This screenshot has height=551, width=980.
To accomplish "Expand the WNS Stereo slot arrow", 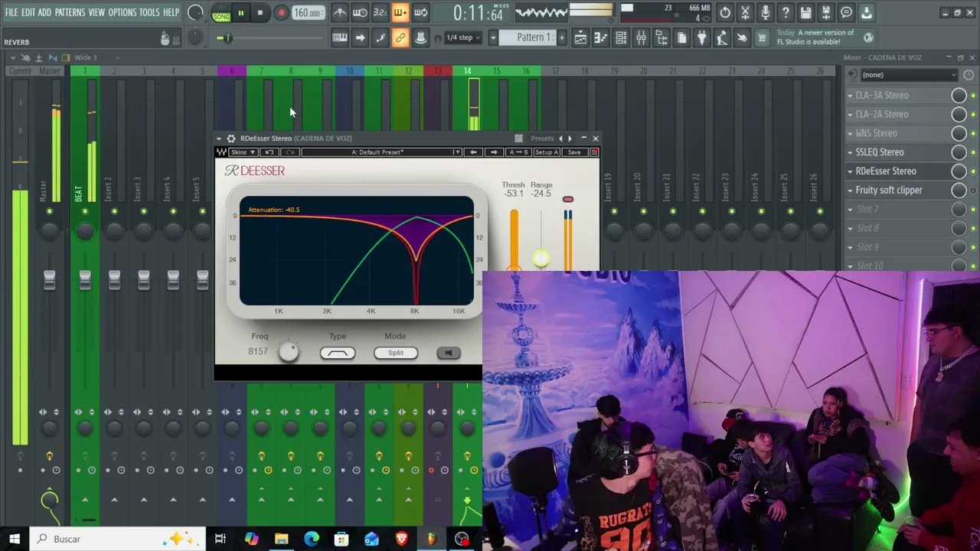I will point(850,133).
